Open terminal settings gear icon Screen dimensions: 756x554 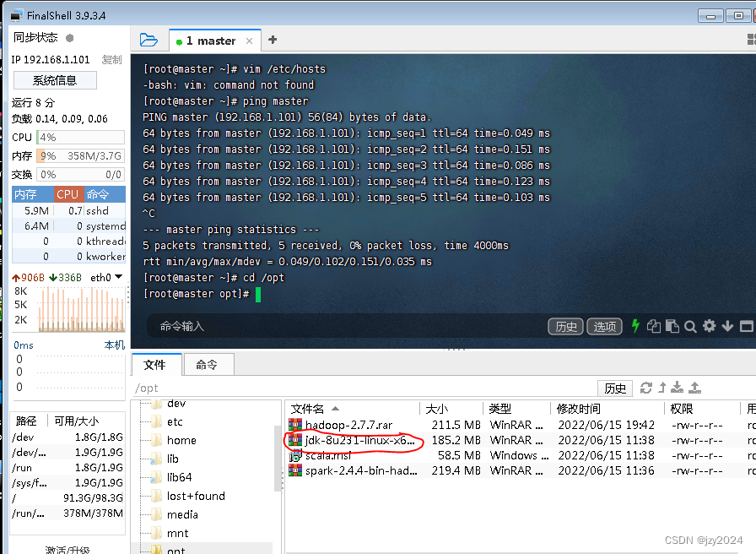[710, 326]
